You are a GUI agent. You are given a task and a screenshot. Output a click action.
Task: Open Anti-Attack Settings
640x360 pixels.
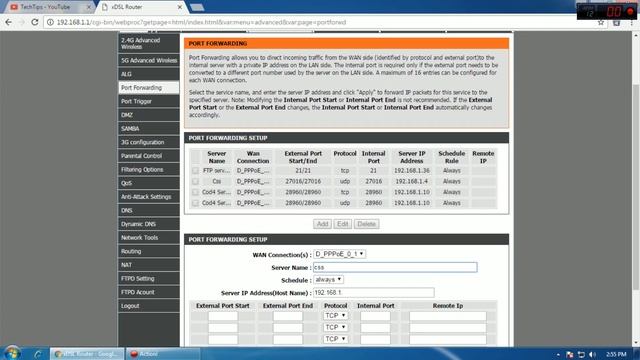(149, 197)
